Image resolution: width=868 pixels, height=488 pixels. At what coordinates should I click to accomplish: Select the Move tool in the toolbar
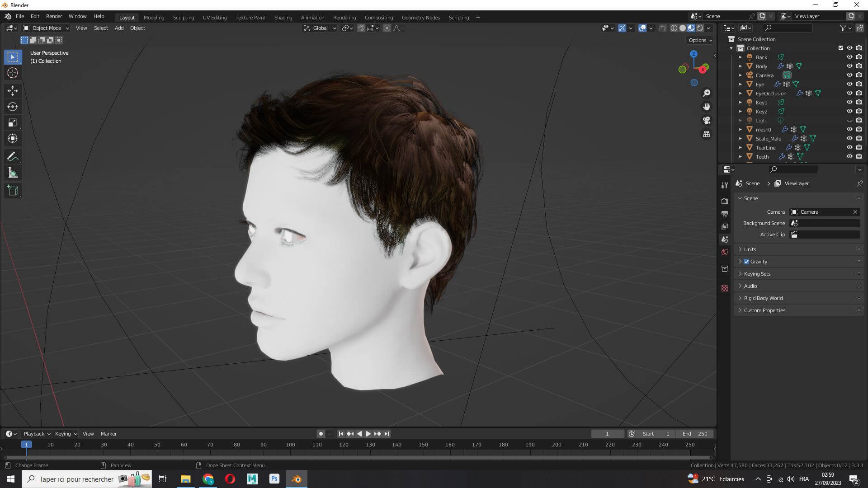coord(13,91)
